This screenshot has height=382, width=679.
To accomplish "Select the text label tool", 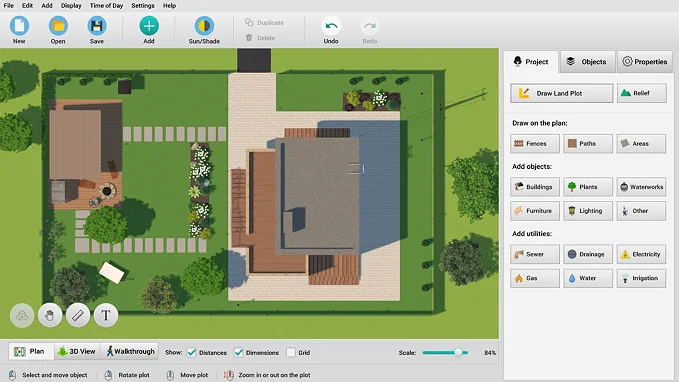I will (x=106, y=315).
